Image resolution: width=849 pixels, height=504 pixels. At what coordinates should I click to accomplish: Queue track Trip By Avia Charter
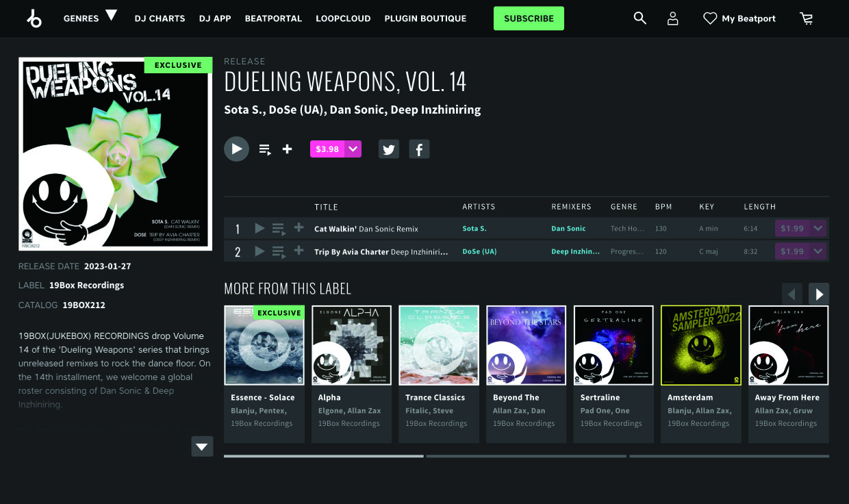pyautogui.click(x=279, y=252)
